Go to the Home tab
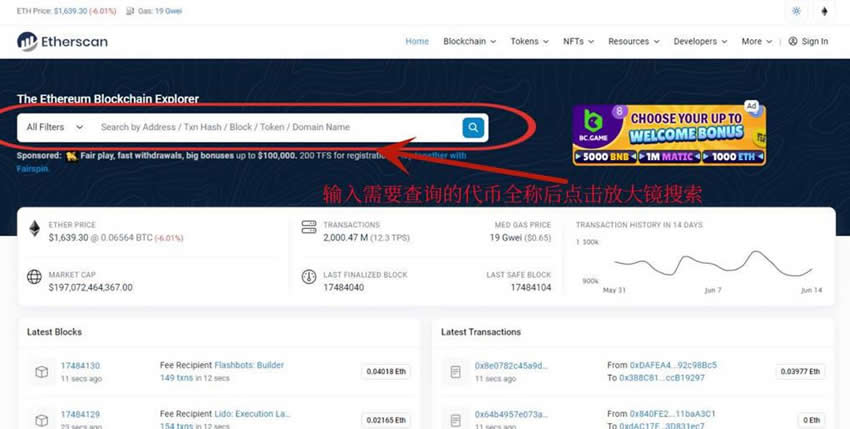 pyautogui.click(x=417, y=41)
